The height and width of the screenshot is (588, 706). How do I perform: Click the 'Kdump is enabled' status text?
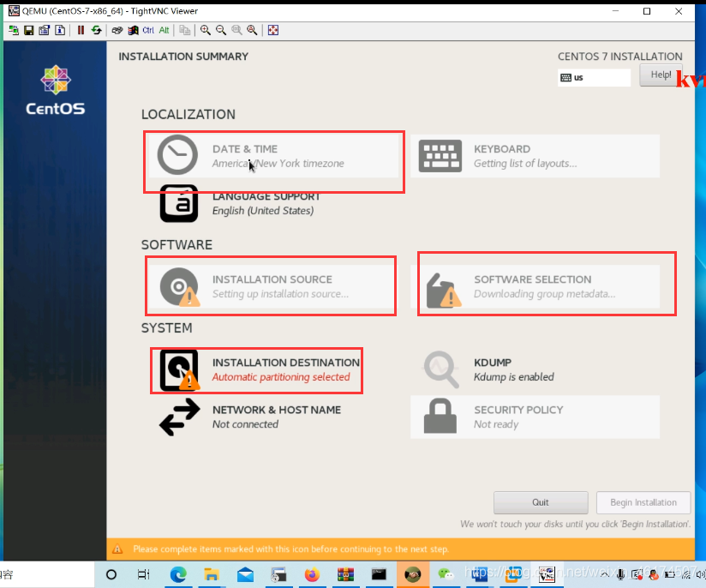pos(514,377)
